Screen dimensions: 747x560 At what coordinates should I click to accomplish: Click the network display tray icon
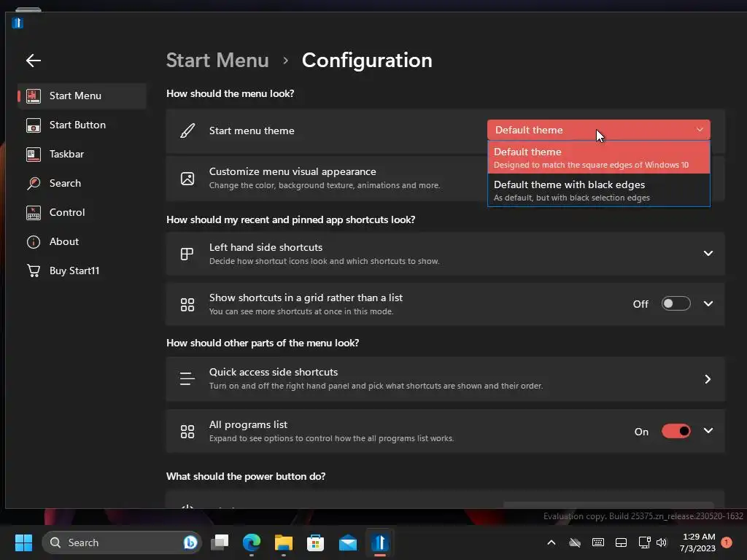644,542
